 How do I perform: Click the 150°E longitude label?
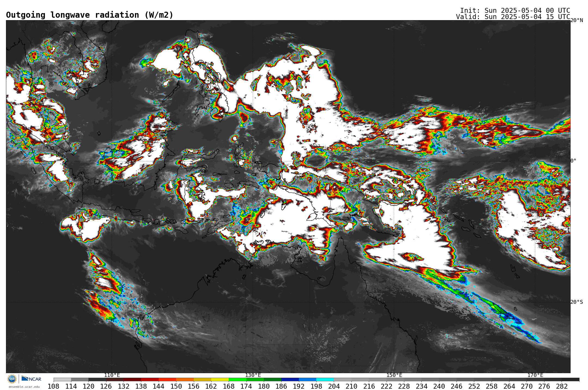point(394,375)
